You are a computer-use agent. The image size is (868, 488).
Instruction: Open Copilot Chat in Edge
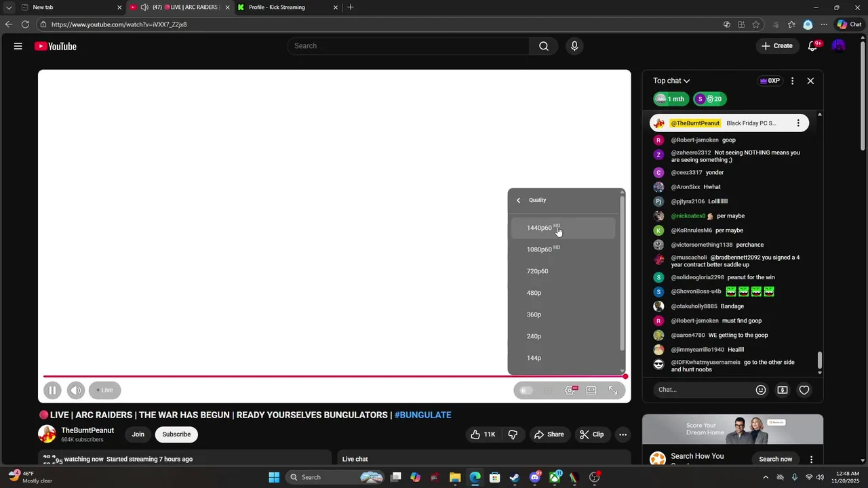tap(849, 24)
